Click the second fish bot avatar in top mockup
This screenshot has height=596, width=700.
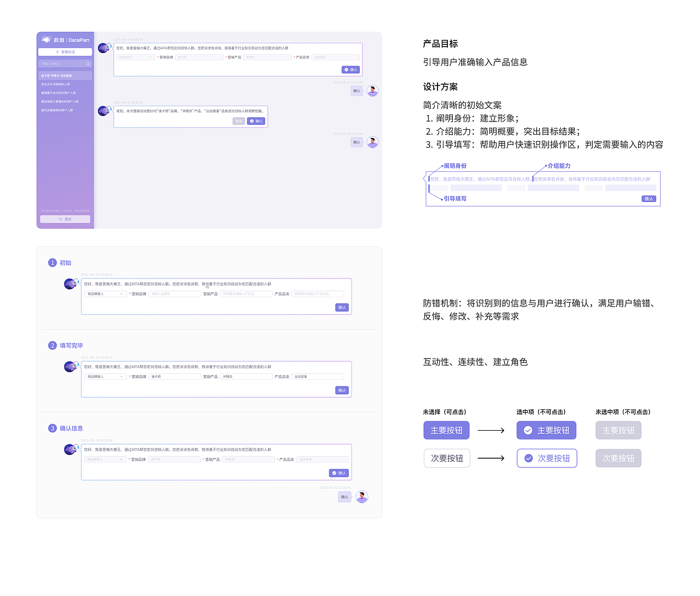pos(104,111)
